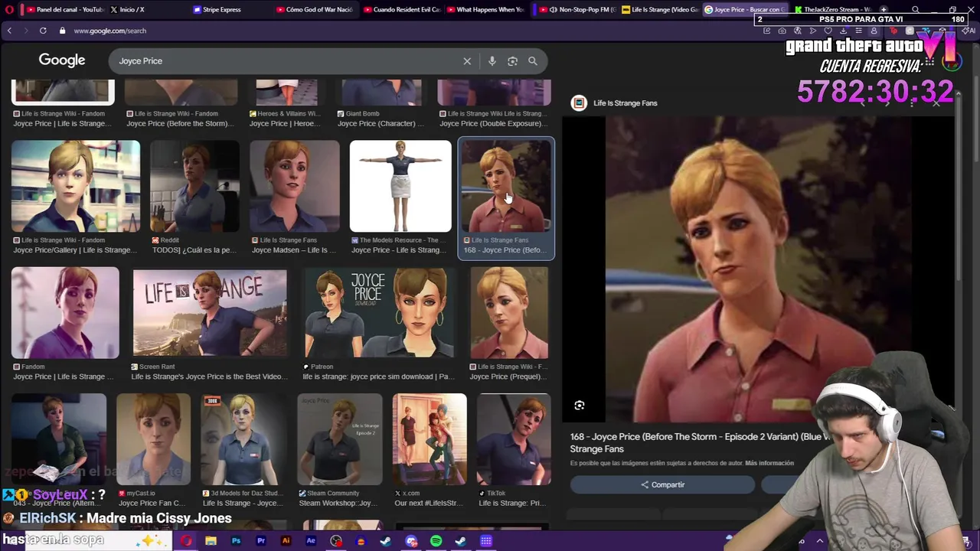Select the Screen Rant Life is Strange thumbnail
The width and height of the screenshot is (980, 551).
click(x=210, y=312)
